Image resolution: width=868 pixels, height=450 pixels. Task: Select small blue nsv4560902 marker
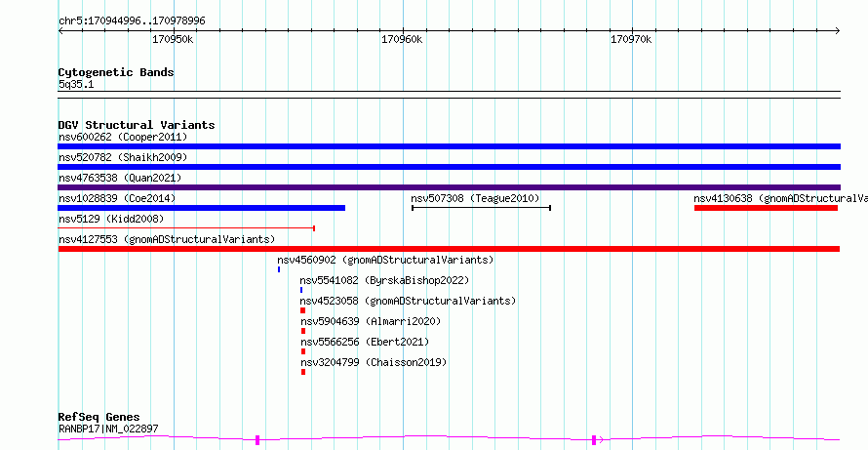(279, 269)
